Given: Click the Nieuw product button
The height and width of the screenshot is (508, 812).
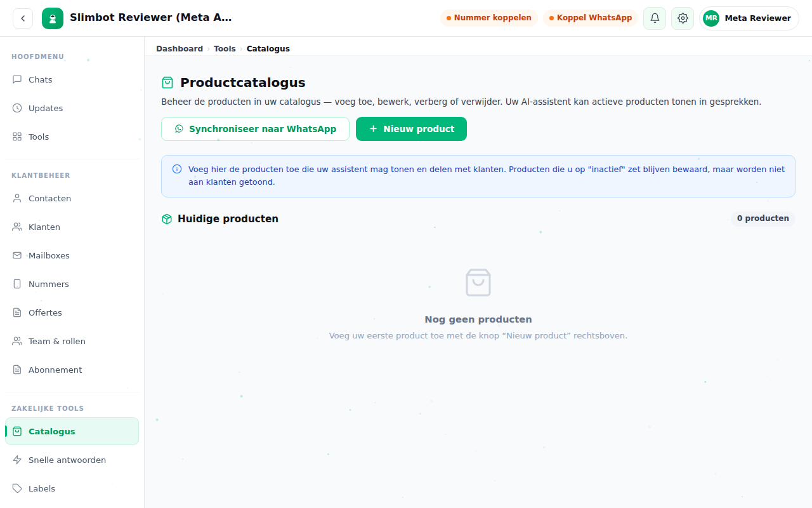Looking at the screenshot, I should click(411, 129).
